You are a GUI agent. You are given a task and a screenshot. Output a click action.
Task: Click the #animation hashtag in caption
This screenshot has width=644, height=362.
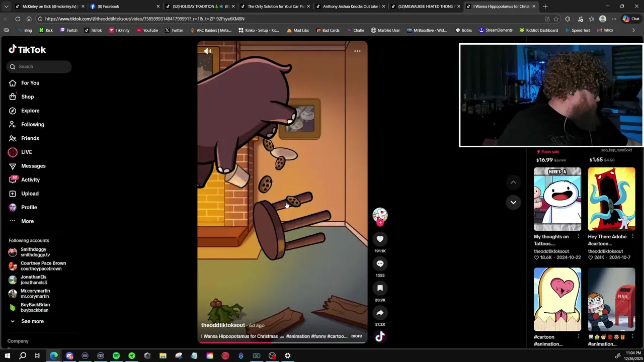point(298,336)
